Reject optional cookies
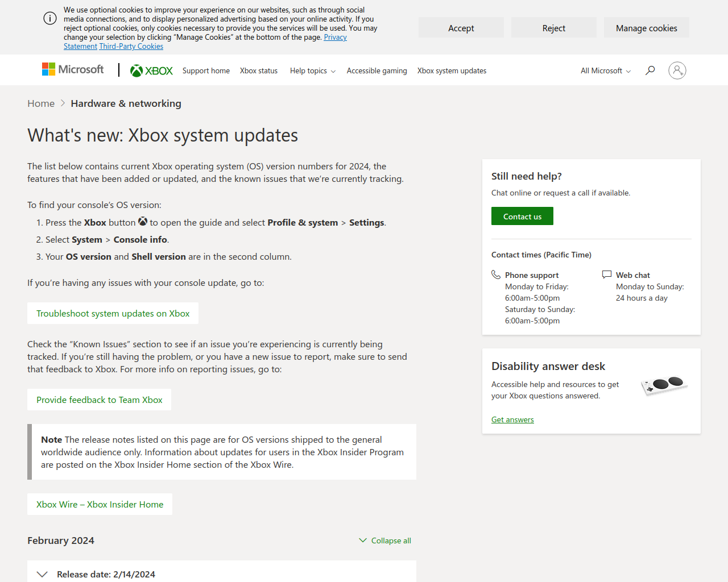This screenshot has width=728, height=582. (x=554, y=28)
